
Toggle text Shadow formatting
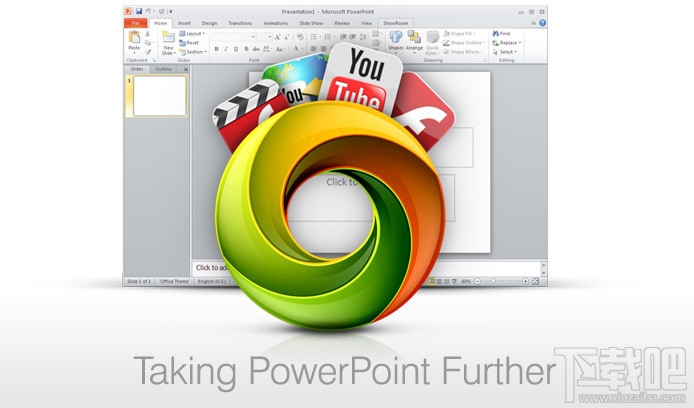[246, 49]
